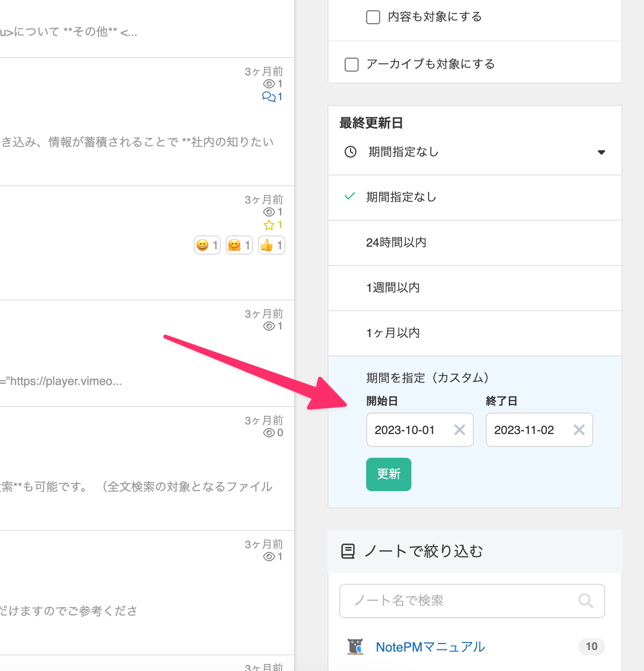Clear the start date 2023-10-01
Image resolution: width=644 pixels, height=671 pixels.
(459, 430)
